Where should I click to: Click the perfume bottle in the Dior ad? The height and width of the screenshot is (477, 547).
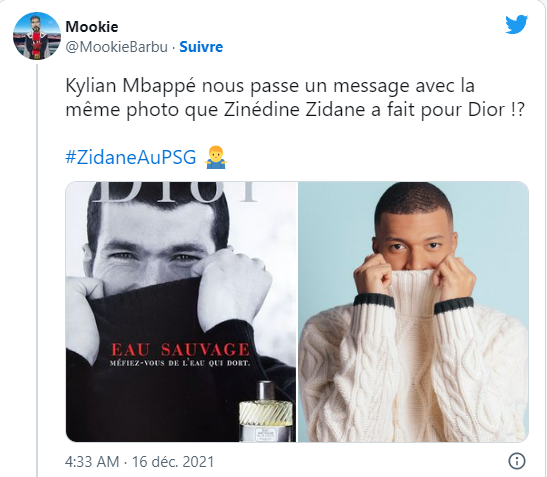pos(267,411)
